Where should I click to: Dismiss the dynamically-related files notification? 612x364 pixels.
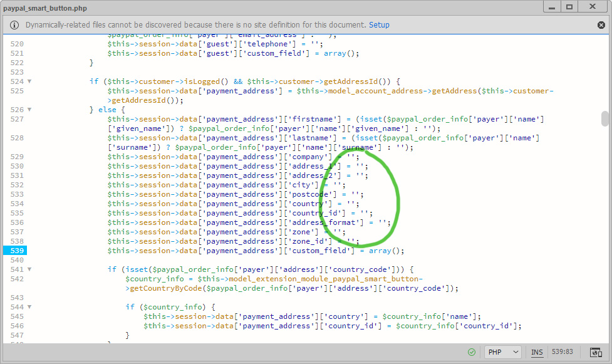point(601,25)
